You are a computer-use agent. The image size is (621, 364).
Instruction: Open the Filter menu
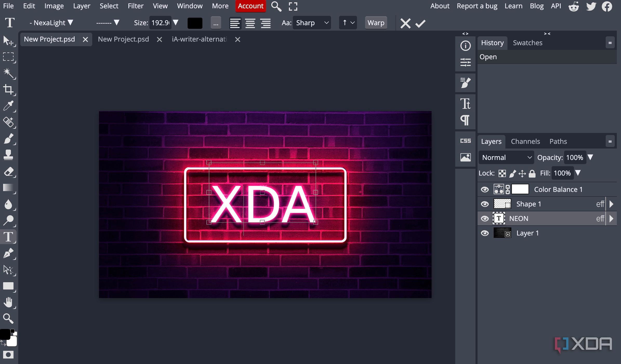(x=136, y=6)
